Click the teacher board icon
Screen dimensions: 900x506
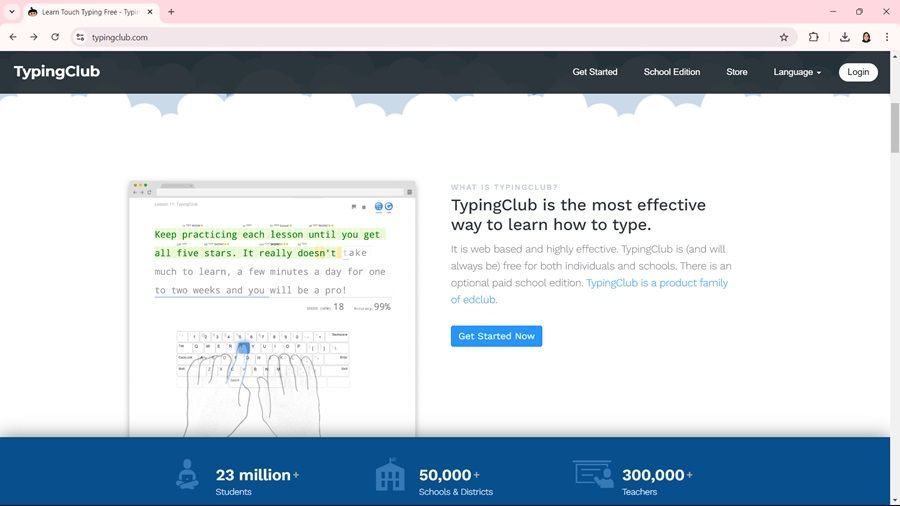[593, 474]
